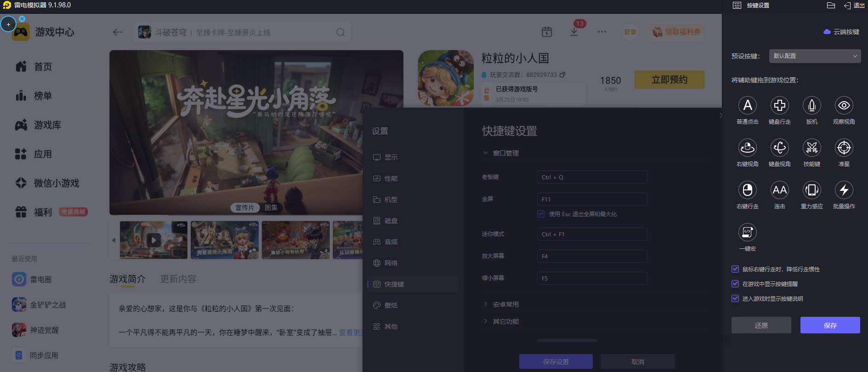This screenshot has width=868, height=372.
Task: Click the 云端按键 cloud keys link
Action: click(x=841, y=32)
